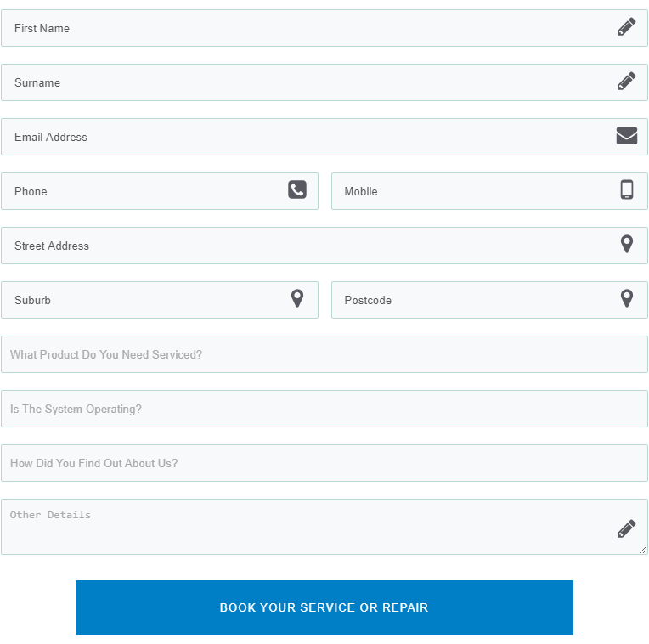
Task: Submit with Book Your Service Or Repair button
Action: point(324,607)
